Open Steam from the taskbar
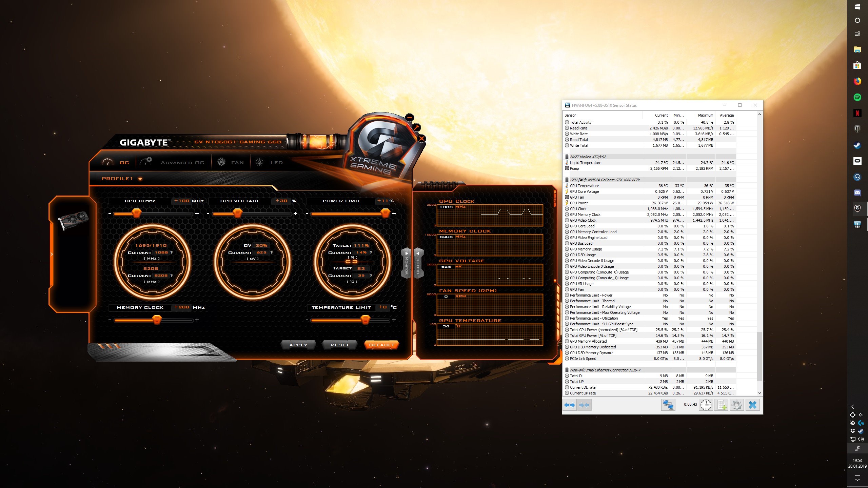868x488 pixels. click(857, 145)
